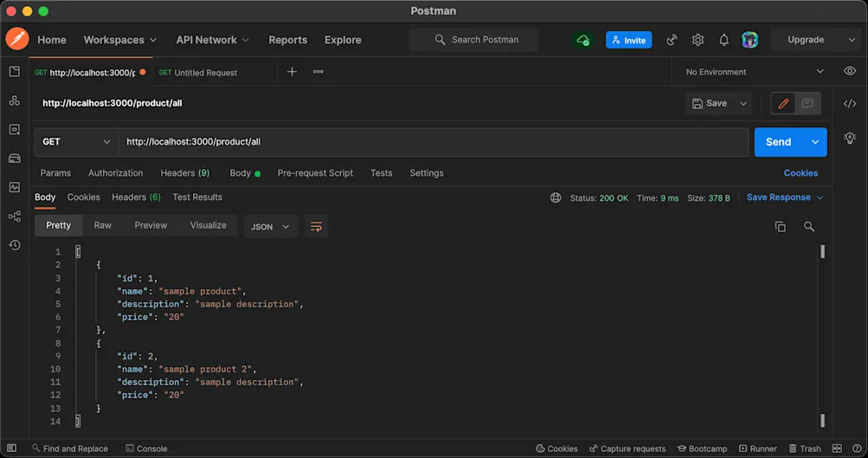Search the response using magnifier icon
The height and width of the screenshot is (458, 868).
(x=809, y=227)
